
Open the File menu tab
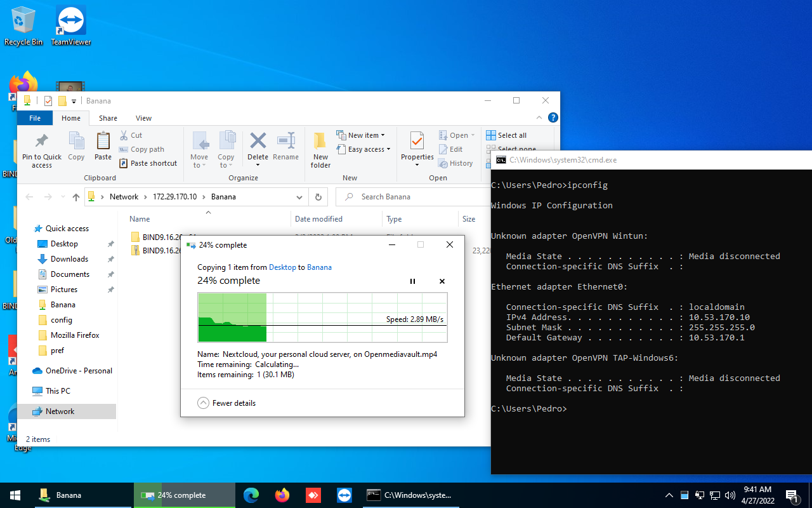pyautogui.click(x=35, y=118)
